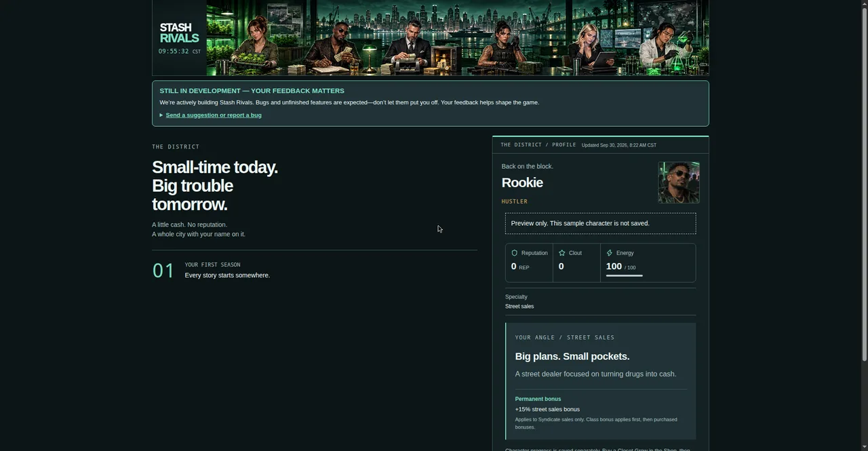Click the 'Big plans. Small pockets.' heading
This screenshot has width=868, height=451.
(572, 357)
